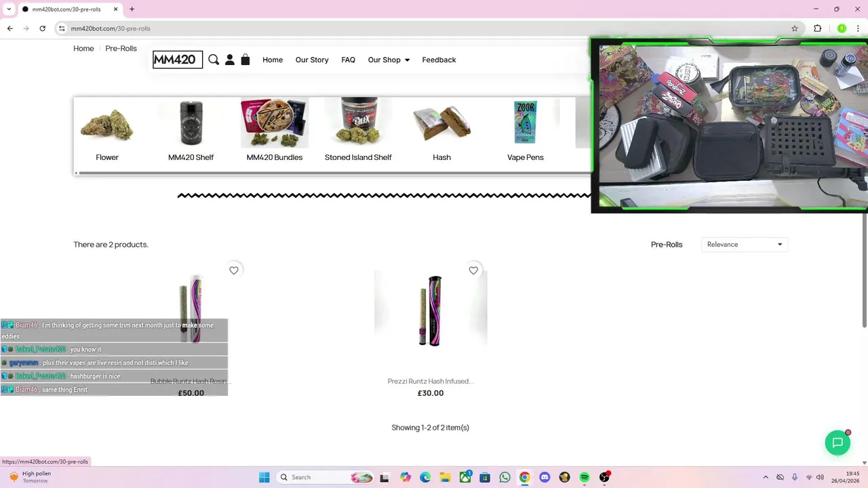The width and height of the screenshot is (868, 488).
Task: Open the Chrome profile avatar
Action: 842,28
